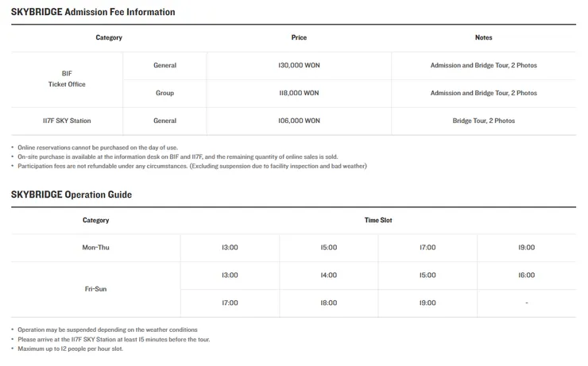Click the Notes column header
This screenshot has width=588, height=366.
(x=483, y=37)
